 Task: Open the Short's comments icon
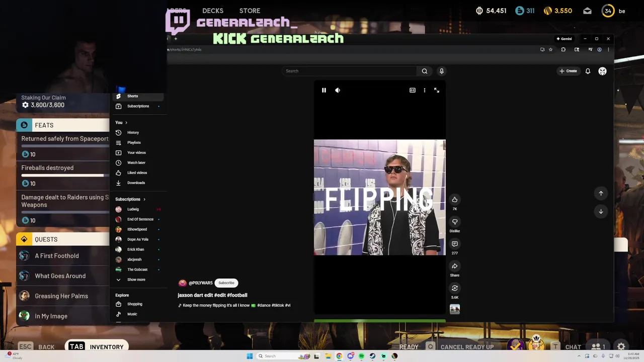coord(455,244)
